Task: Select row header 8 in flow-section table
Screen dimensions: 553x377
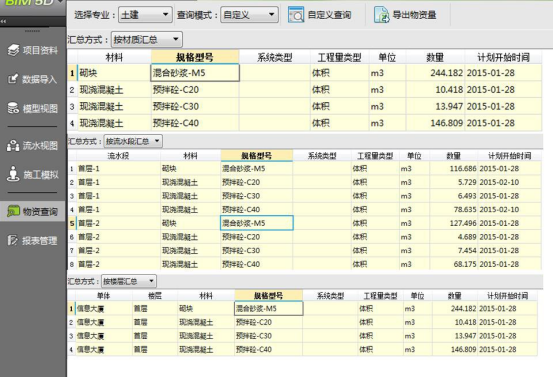Action: pos(72,264)
